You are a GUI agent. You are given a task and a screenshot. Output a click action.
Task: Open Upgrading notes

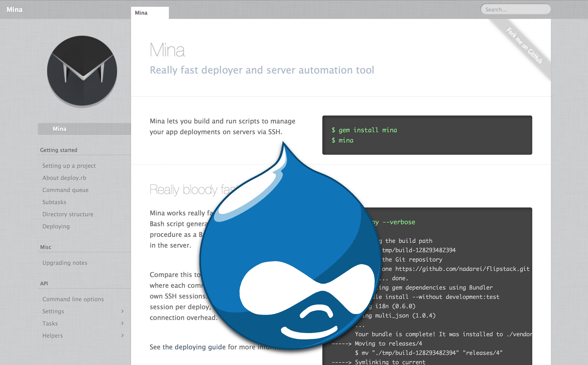pos(65,263)
